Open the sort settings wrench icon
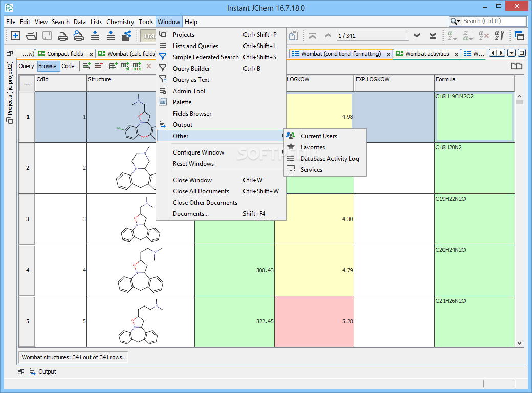532x393 pixels. (x=499, y=36)
